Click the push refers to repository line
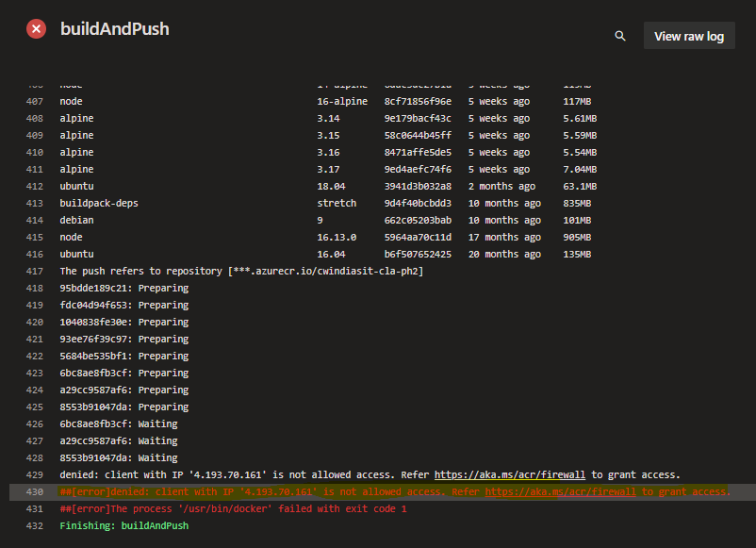The image size is (756, 548). (x=241, y=271)
